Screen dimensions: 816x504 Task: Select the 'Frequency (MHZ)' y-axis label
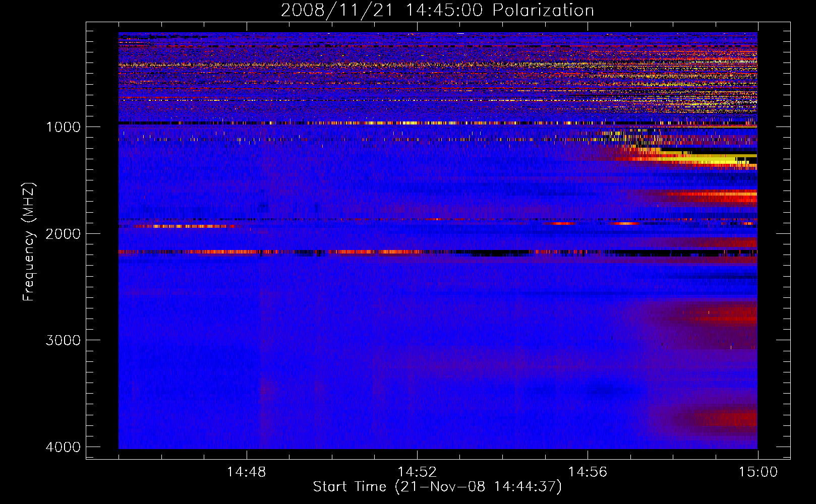tap(28, 241)
